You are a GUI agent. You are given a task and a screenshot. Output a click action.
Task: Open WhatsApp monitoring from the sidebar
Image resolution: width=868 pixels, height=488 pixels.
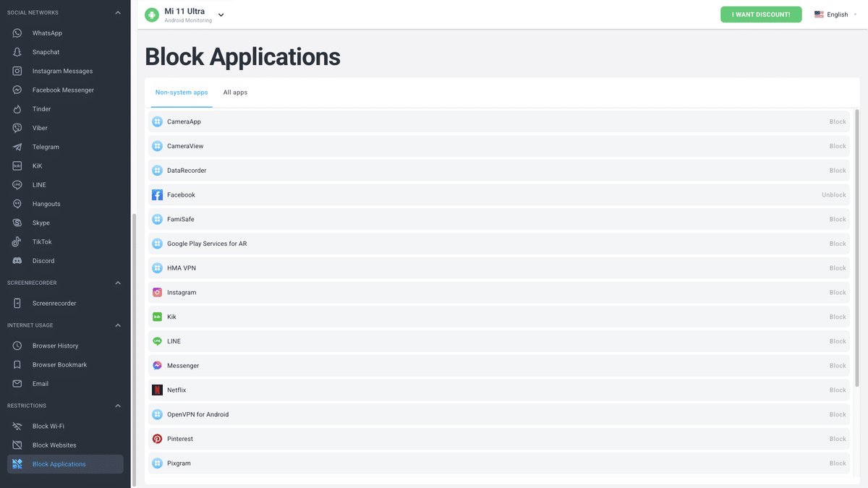pos(16,33)
